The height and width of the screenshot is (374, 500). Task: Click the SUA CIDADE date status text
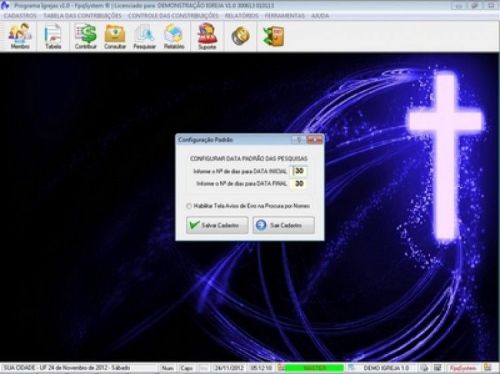click(67, 368)
